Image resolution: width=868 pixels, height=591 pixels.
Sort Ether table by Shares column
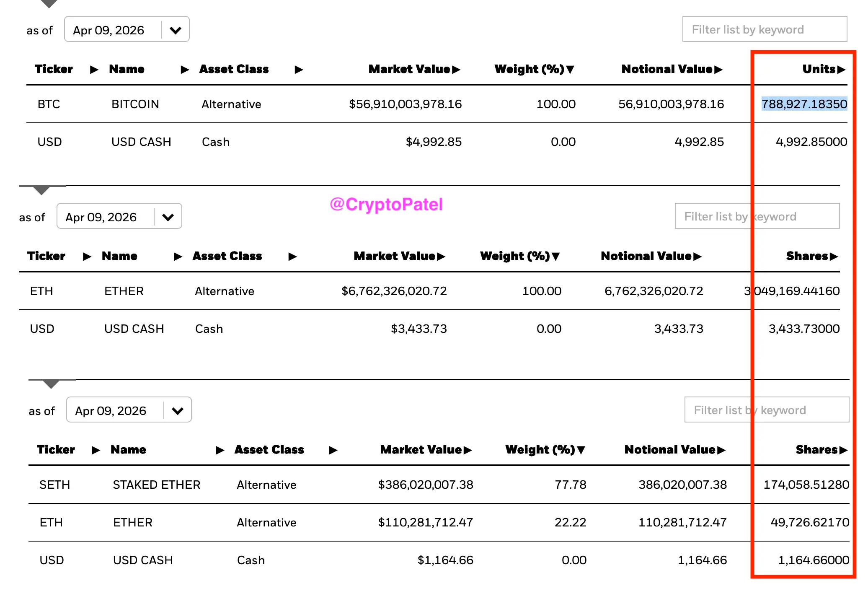click(x=811, y=256)
